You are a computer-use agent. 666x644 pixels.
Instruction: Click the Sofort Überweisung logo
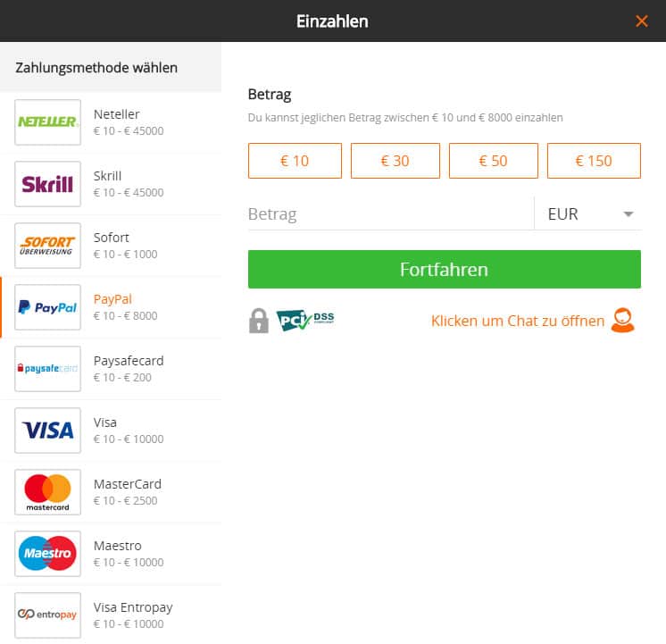[x=47, y=246]
